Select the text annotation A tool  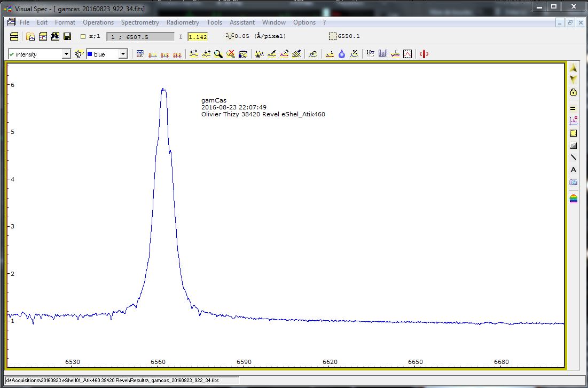(x=573, y=170)
